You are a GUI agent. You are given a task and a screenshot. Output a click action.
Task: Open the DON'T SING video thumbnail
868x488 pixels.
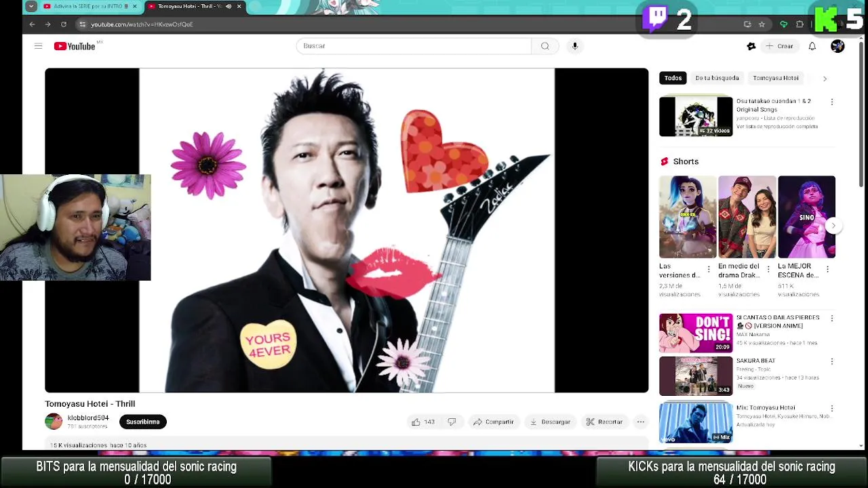tap(696, 333)
